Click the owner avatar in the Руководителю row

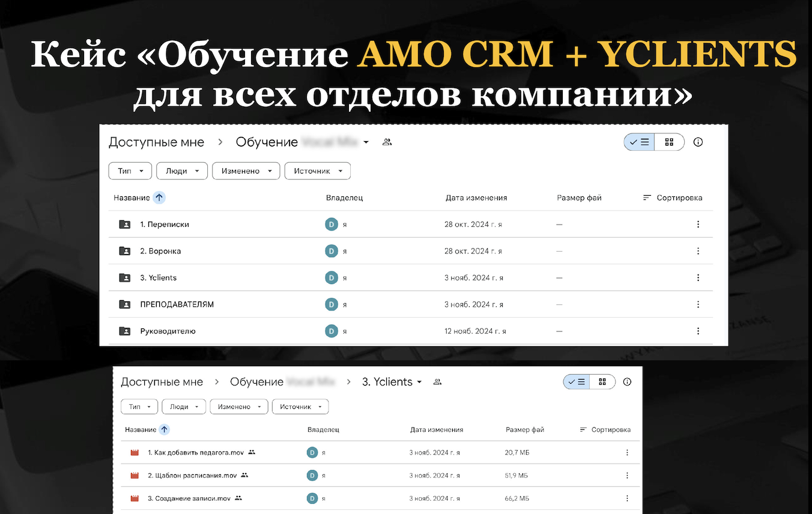pos(332,331)
